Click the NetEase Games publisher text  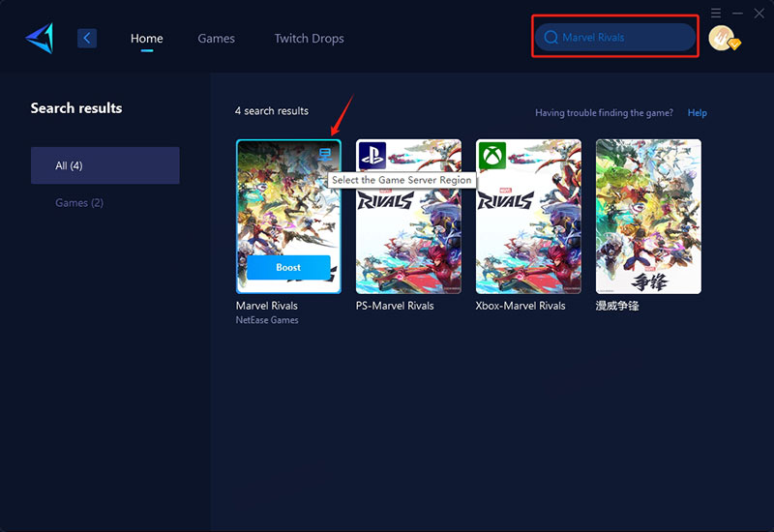[267, 320]
